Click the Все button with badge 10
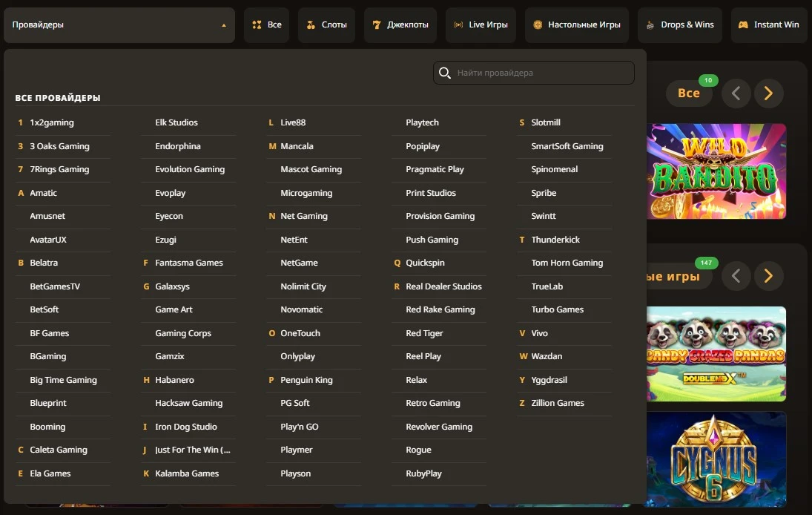 pyautogui.click(x=688, y=93)
